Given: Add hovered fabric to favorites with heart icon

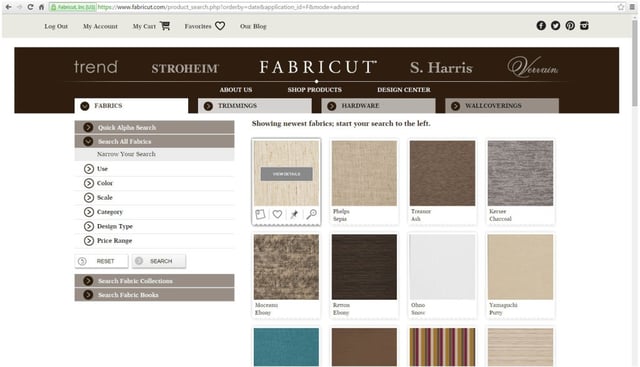Looking at the screenshot, I should pos(277,214).
